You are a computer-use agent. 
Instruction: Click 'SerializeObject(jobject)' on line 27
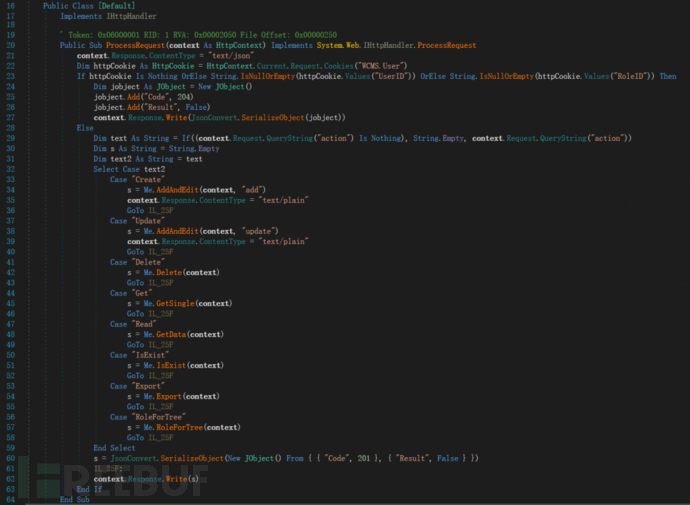[x=293, y=117]
